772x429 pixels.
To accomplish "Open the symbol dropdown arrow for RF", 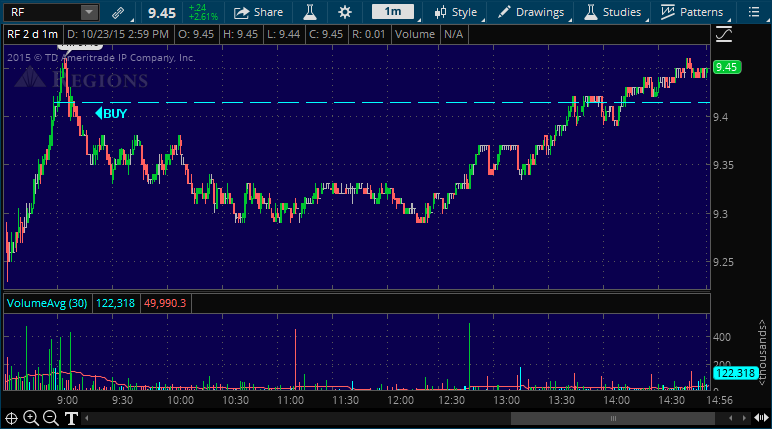I will [x=89, y=12].
